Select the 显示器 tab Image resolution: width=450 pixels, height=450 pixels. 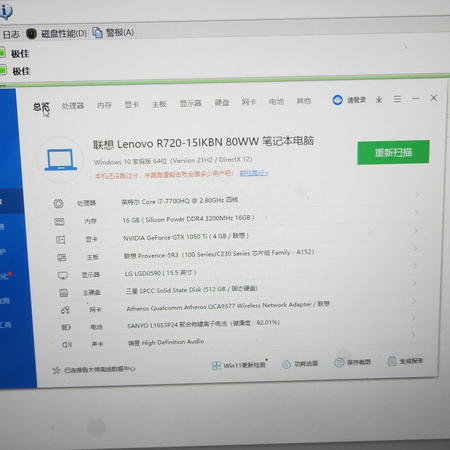click(190, 103)
